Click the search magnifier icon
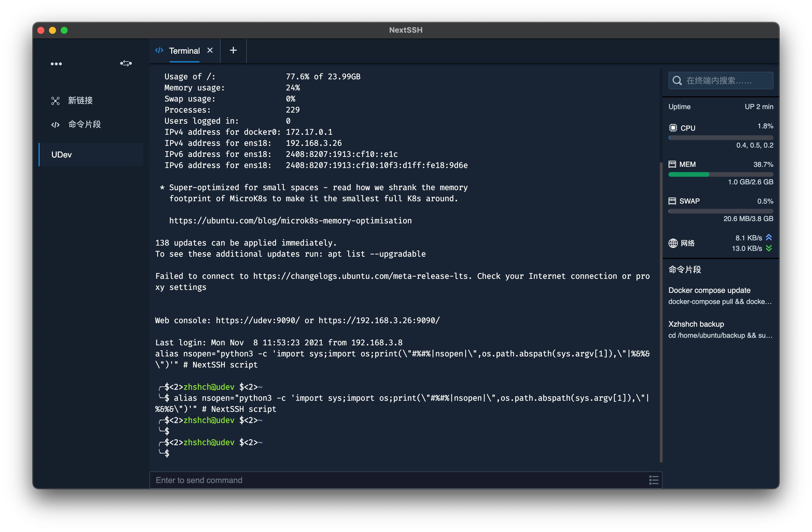Viewport: 812px width, 532px height. [x=677, y=81]
